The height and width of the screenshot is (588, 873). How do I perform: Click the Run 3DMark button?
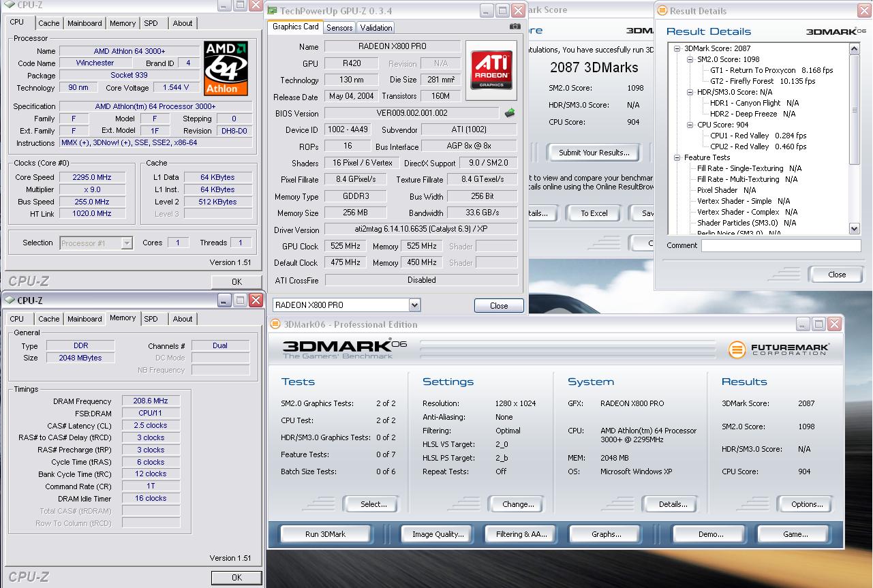(x=325, y=534)
